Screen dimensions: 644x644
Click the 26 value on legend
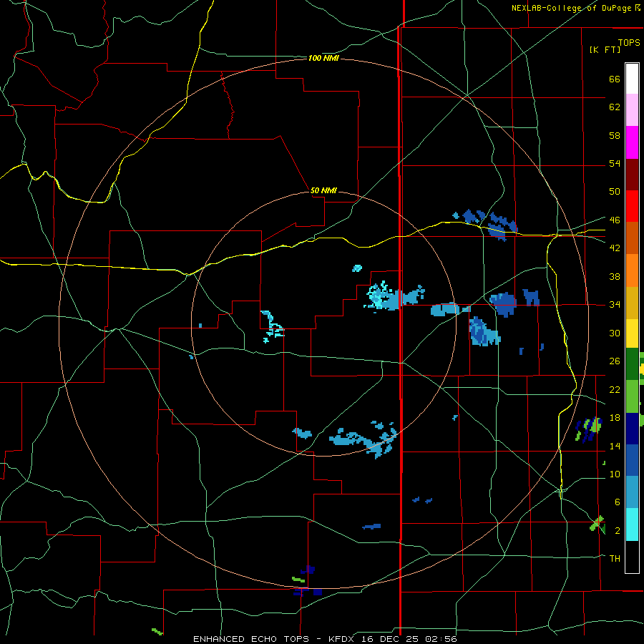(615, 361)
